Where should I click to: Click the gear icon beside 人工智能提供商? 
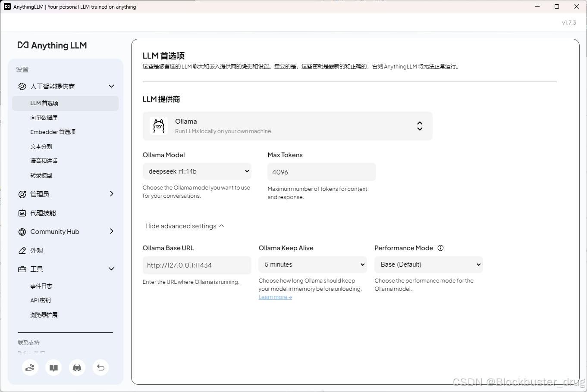tap(22, 86)
